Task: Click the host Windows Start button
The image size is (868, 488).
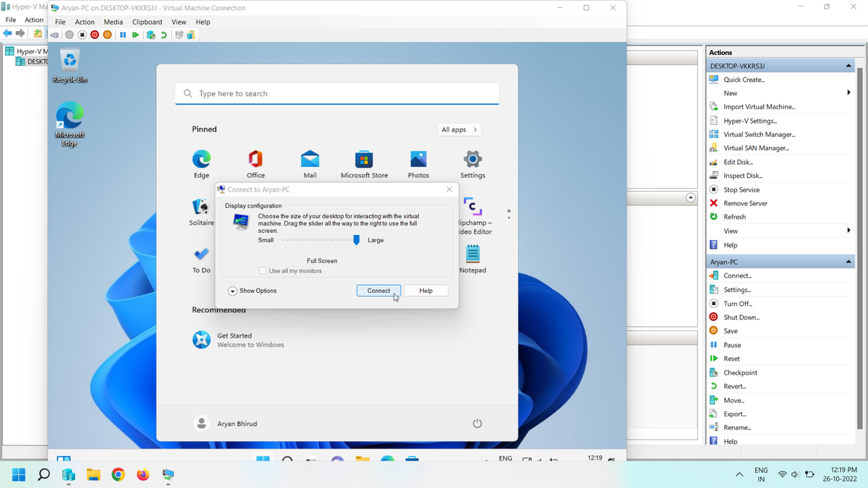Action: (x=19, y=475)
